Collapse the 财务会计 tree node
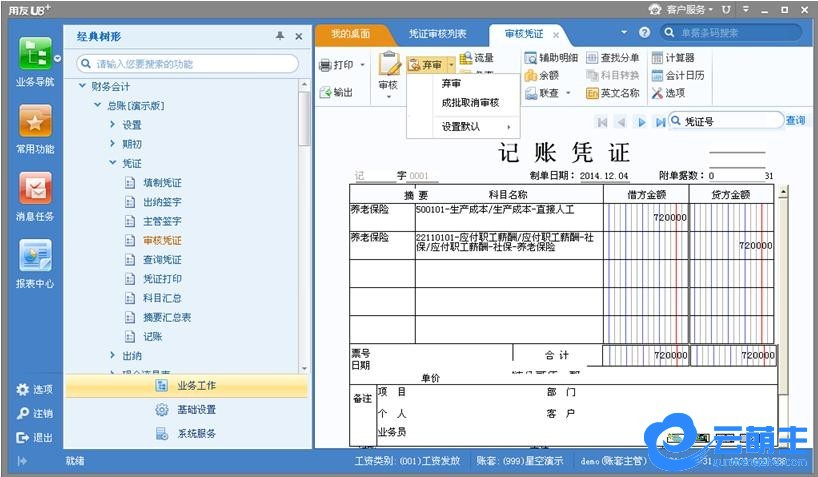The height and width of the screenshot is (477, 818). point(83,87)
